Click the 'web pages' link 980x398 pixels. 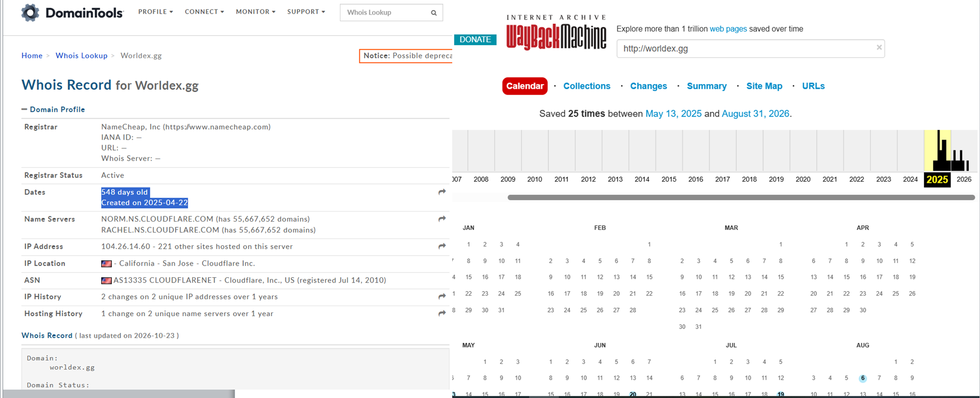(x=728, y=29)
